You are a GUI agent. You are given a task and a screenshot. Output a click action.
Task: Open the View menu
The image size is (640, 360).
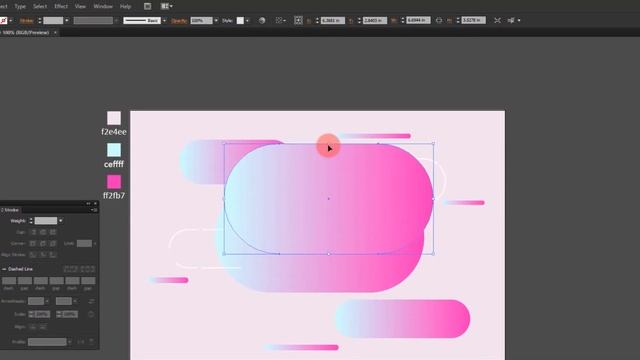pyautogui.click(x=80, y=7)
